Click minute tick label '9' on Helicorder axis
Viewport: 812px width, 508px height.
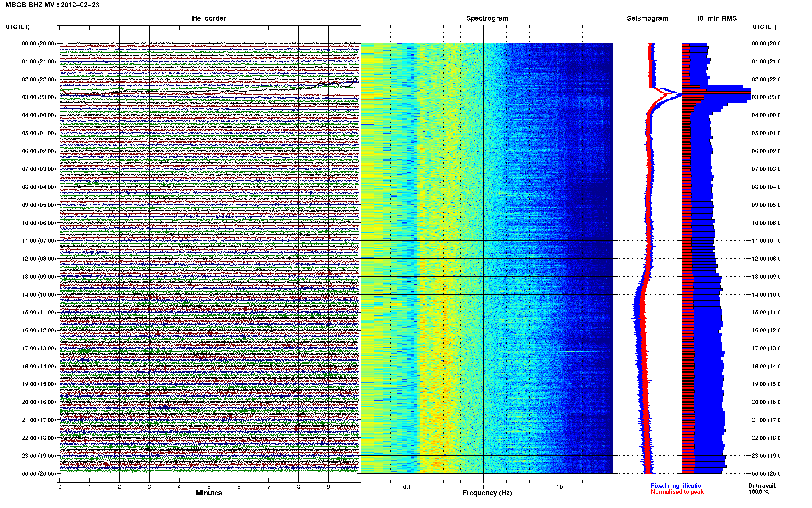(328, 487)
